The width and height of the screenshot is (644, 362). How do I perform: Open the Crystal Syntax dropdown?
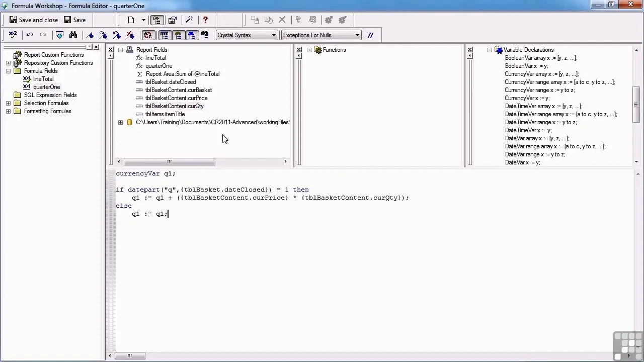[x=247, y=35]
